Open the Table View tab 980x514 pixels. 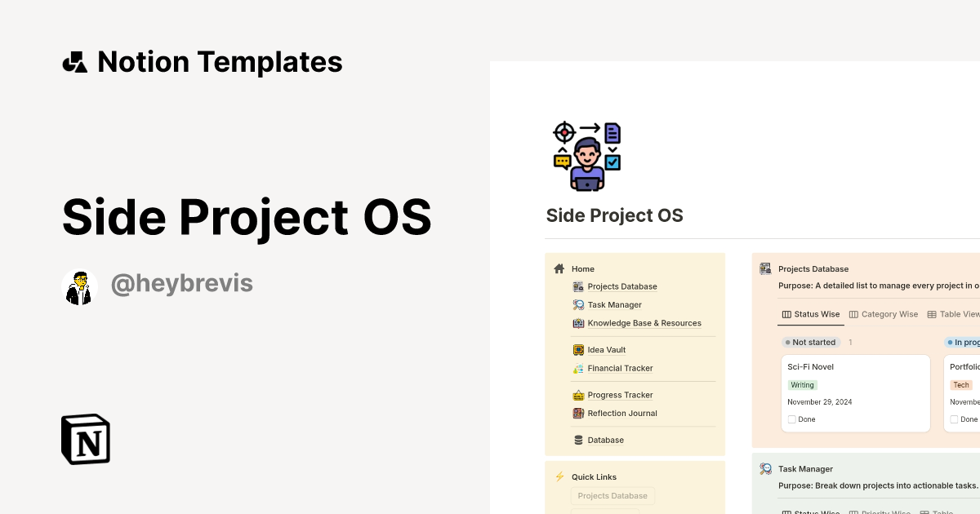(955, 314)
